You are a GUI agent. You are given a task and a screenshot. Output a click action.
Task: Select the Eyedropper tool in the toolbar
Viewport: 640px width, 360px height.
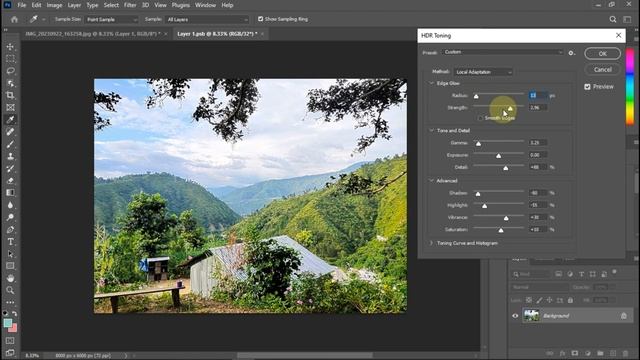(10, 120)
